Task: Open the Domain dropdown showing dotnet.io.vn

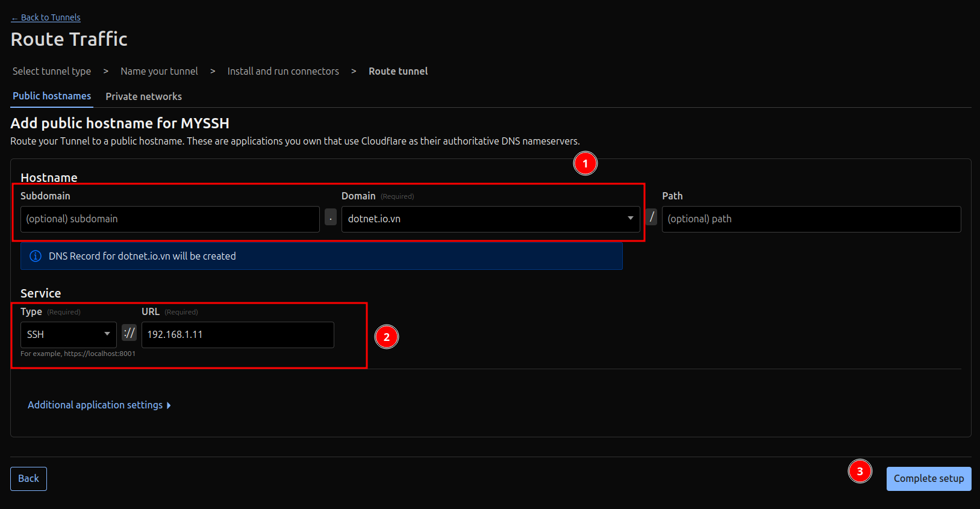Action: pos(490,219)
